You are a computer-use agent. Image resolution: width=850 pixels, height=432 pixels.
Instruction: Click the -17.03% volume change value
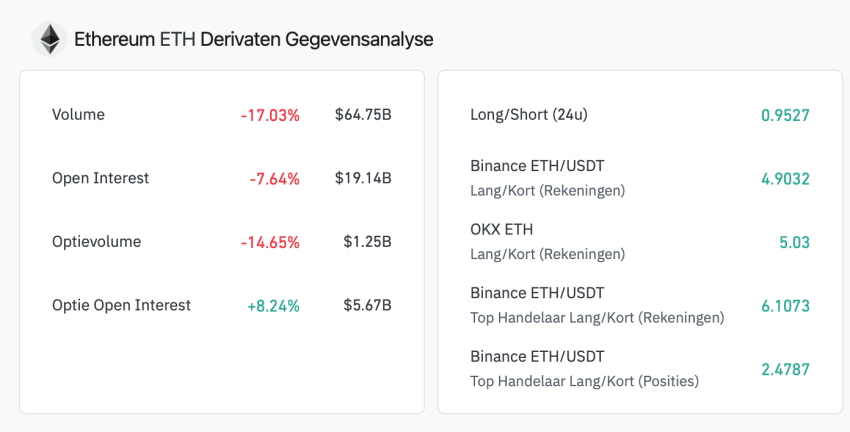pyautogui.click(x=270, y=115)
